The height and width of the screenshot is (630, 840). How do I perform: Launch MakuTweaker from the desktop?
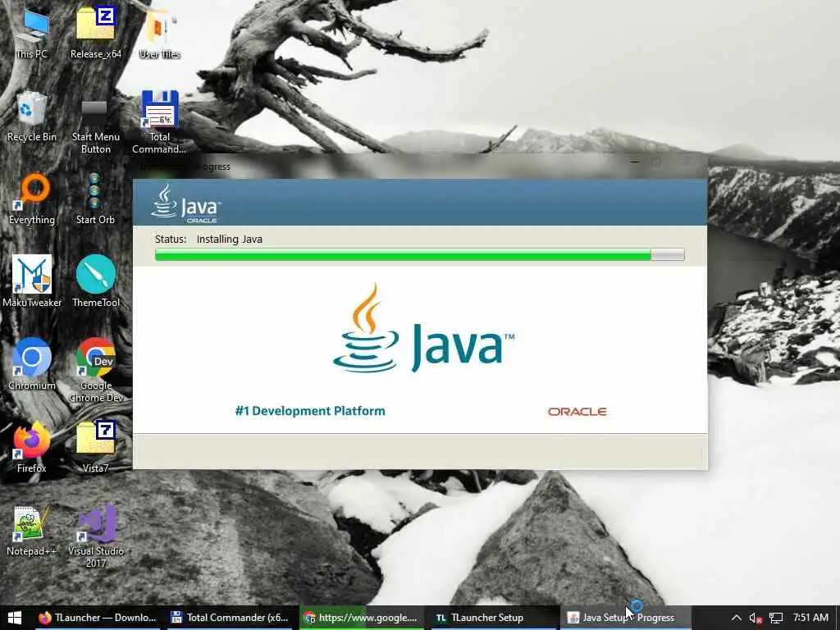[x=32, y=282]
